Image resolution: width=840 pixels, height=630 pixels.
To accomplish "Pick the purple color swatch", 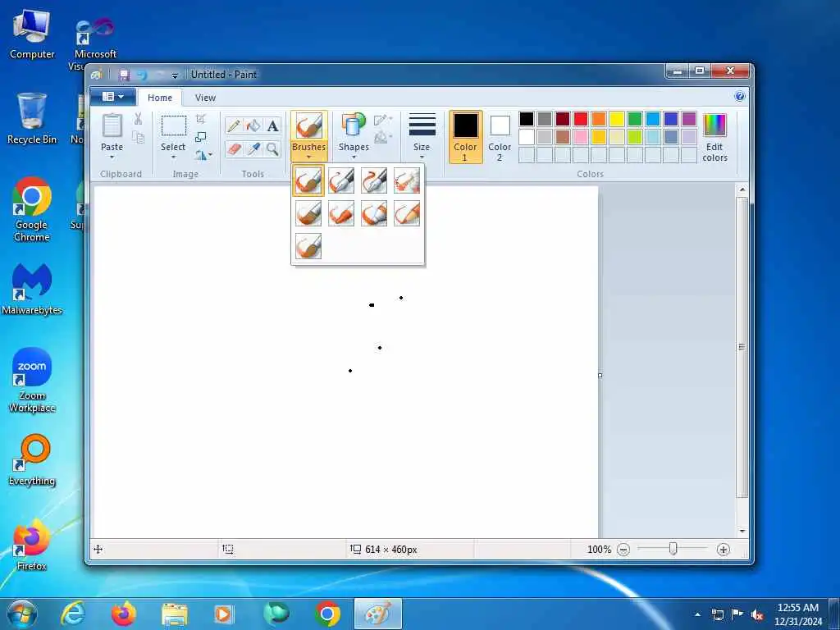I will click(689, 119).
